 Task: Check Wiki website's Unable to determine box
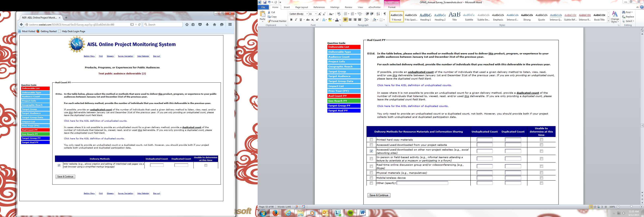[x=206, y=165]
